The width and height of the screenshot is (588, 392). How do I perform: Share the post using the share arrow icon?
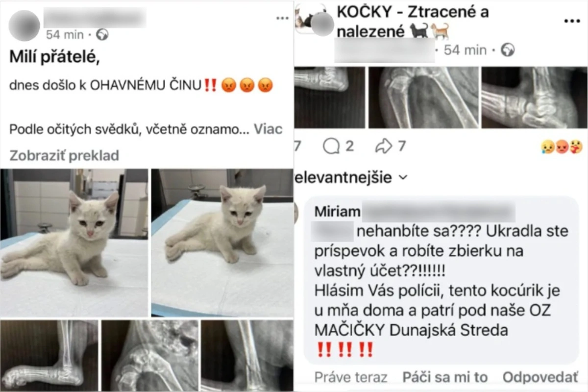[383, 146]
